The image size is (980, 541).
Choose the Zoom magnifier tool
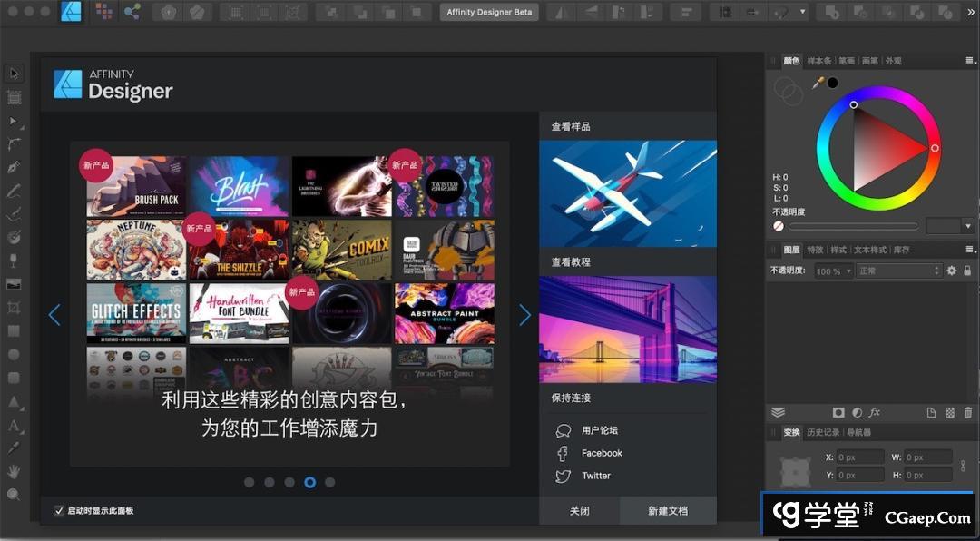pyautogui.click(x=14, y=495)
